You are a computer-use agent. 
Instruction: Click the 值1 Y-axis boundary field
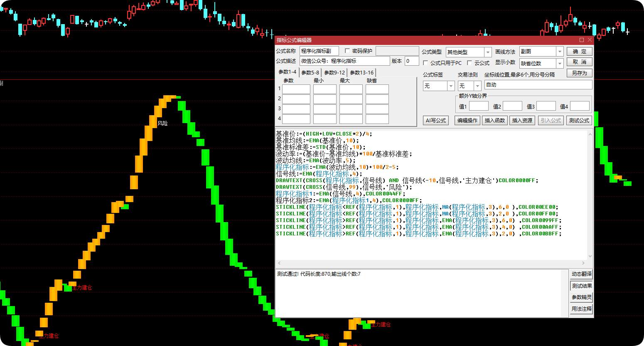click(479, 106)
